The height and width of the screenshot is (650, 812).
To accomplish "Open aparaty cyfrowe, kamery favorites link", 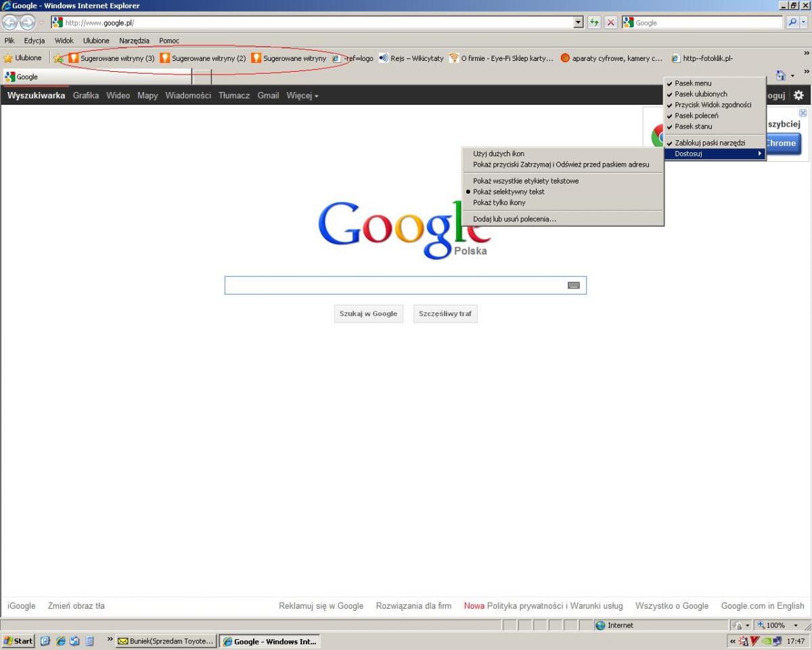I will point(612,58).
